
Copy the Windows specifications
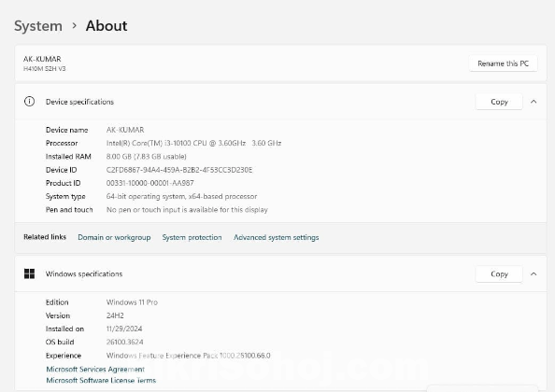499,273
